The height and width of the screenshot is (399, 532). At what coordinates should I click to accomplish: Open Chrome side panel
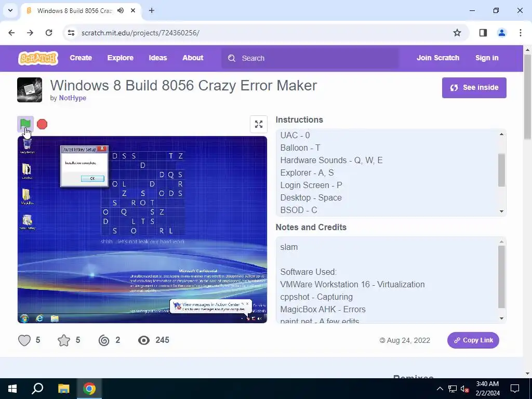(483, 33)
